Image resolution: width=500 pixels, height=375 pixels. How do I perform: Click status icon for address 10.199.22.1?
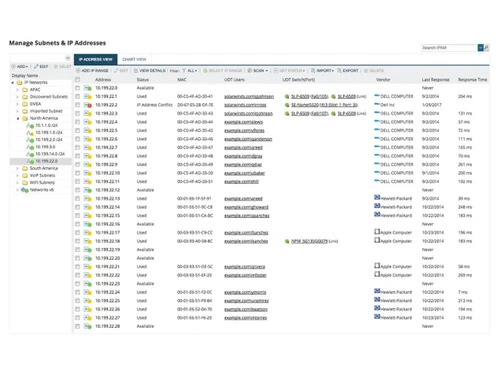click(x=88, y=96)
